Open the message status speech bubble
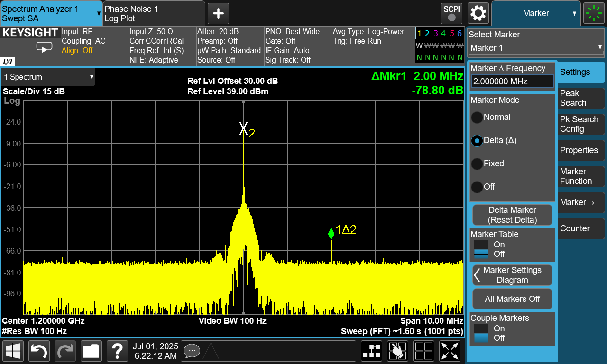 (x=192, y=351)
